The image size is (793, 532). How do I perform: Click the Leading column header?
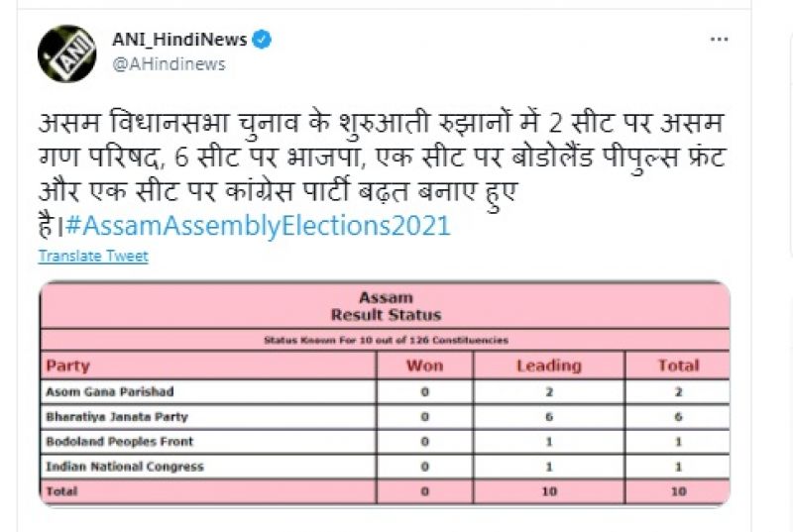point(548,366)
